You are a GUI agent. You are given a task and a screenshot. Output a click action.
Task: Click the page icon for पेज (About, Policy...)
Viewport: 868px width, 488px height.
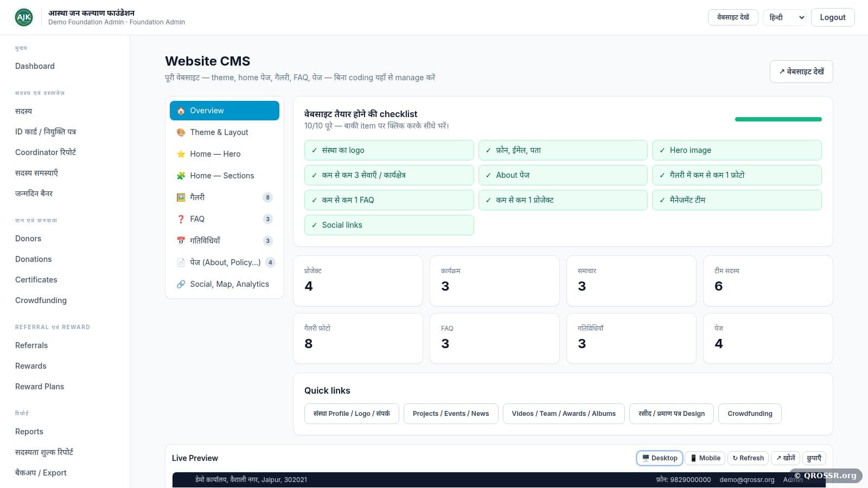(181, 262)
